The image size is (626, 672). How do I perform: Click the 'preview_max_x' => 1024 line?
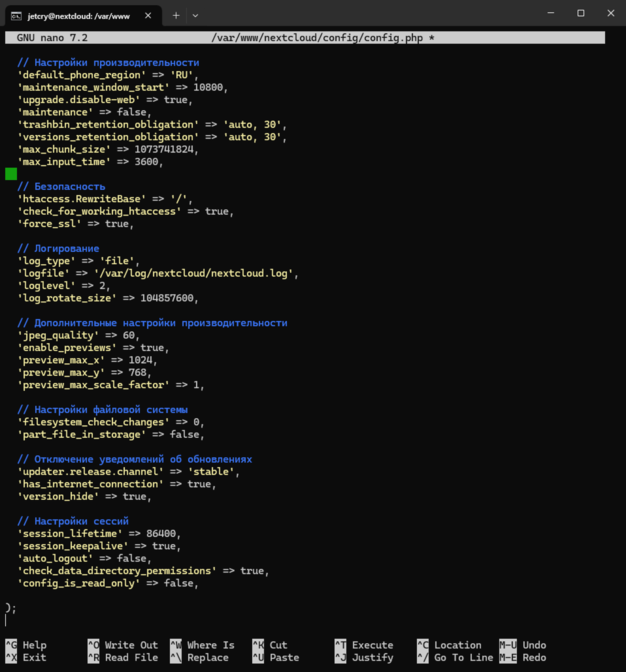(x=87, y=360)
